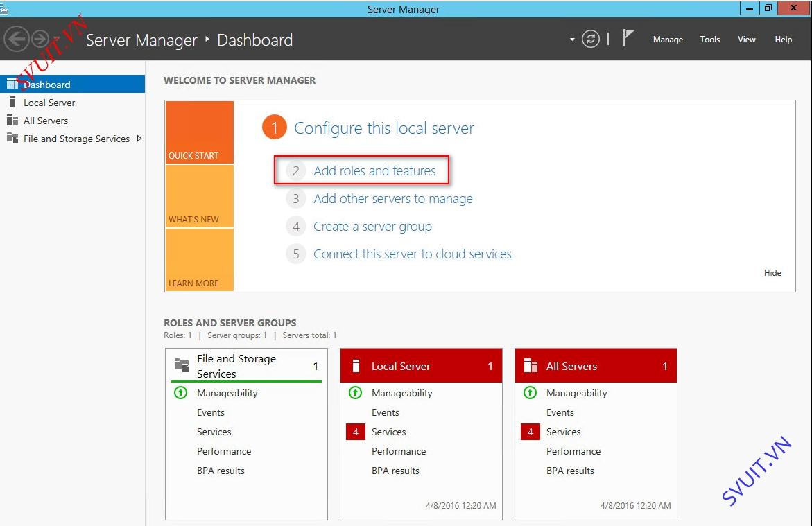Screen dimensions: 812x526
Task: Click window system icon in title bar
Action: point(3,9)
